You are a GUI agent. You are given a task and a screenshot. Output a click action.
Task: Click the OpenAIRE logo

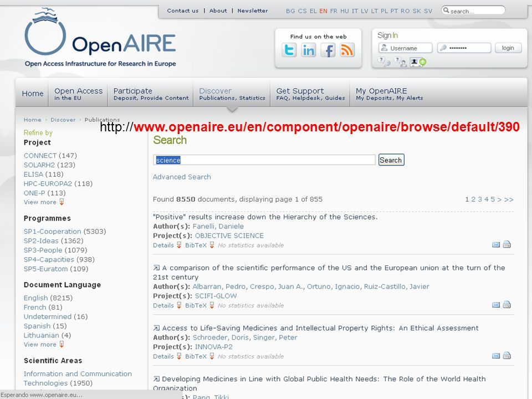[x=100, y=37]
